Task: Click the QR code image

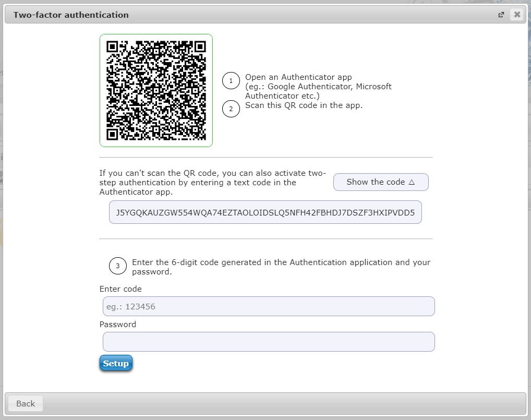Action: (156, 90)
